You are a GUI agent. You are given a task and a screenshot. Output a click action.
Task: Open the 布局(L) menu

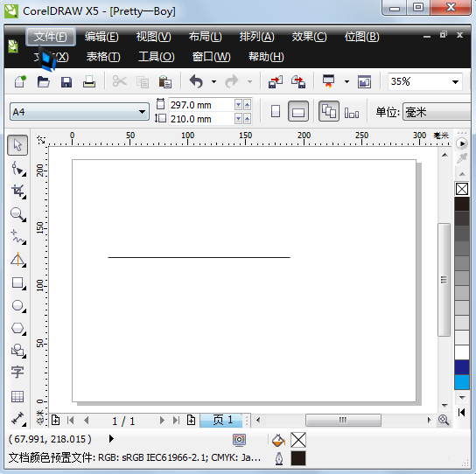pyautogui.click(x=206, y=37)
